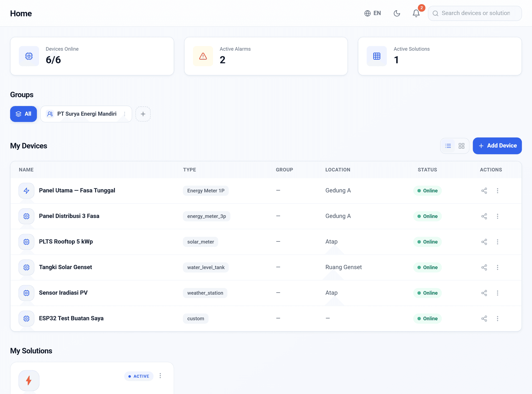
Task: Share the ESP32 Test Buatan Saya device
Action: (x=484, y=318)
